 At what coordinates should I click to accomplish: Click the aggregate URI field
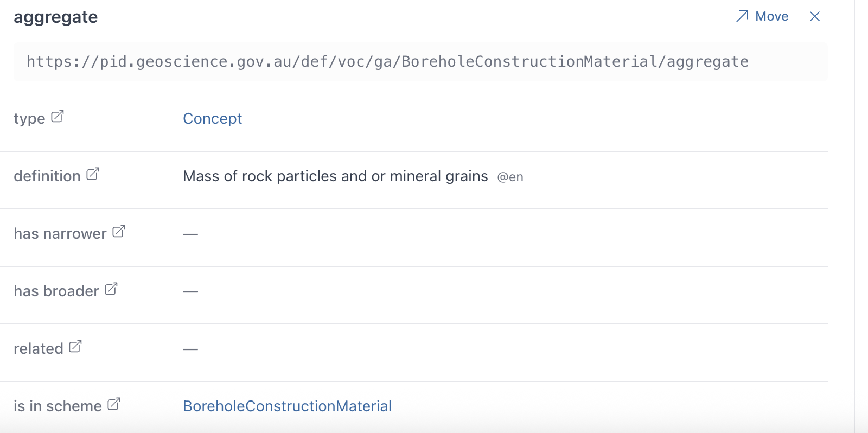(x=387, y=62)
